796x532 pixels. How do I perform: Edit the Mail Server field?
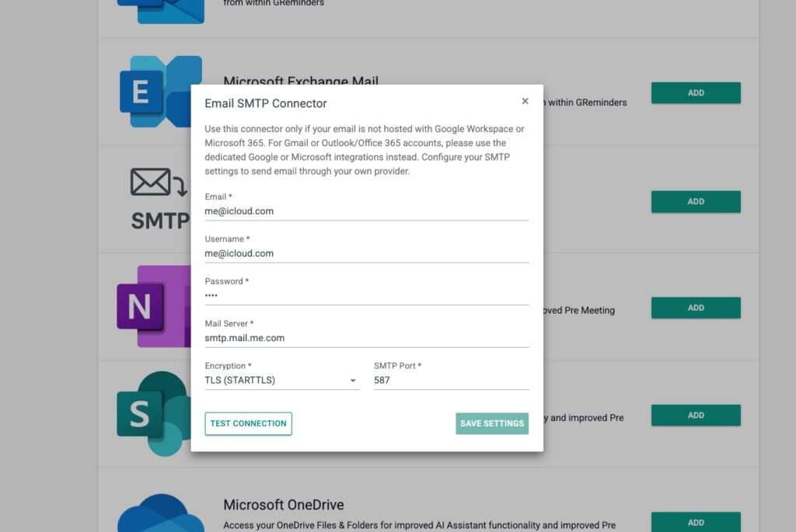tap(366, 338)
